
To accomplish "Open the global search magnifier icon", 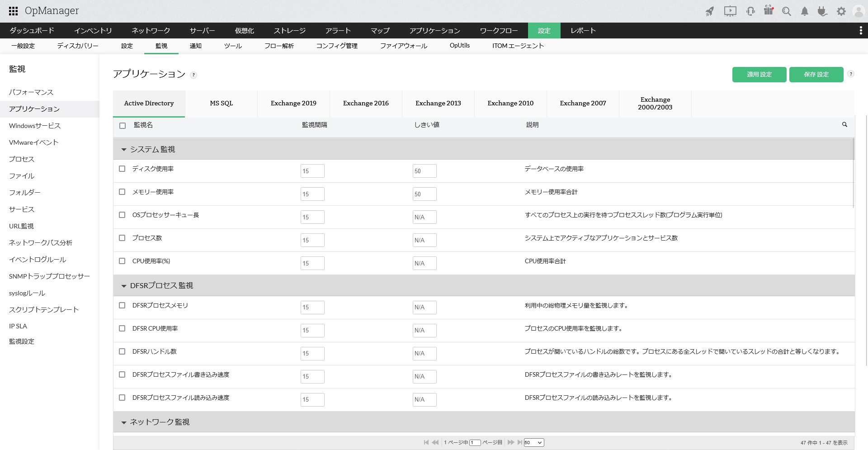I will (787, 11).
